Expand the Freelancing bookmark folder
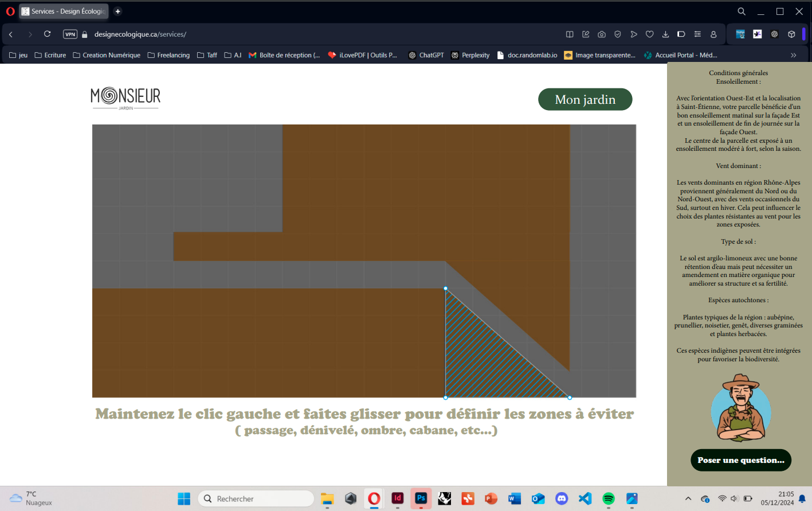This screenshot has height=511, width=812. [168, 55]
